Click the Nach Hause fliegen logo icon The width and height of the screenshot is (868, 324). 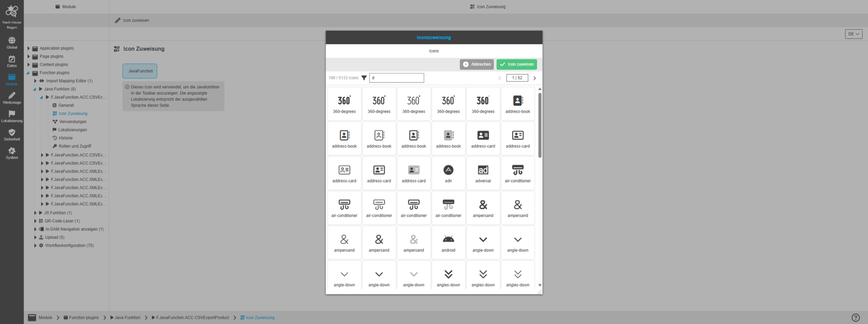tap(12, 11)
